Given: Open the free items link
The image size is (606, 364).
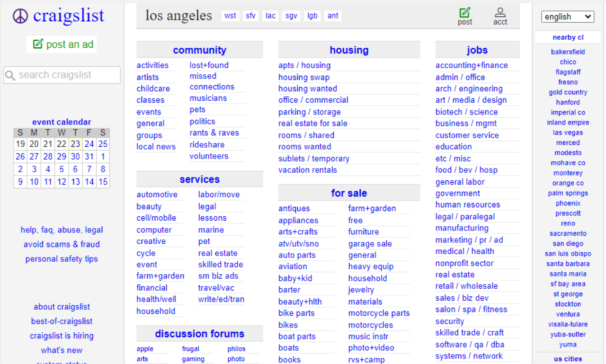Looking at the screenshot, I should [x=355, y=220].
